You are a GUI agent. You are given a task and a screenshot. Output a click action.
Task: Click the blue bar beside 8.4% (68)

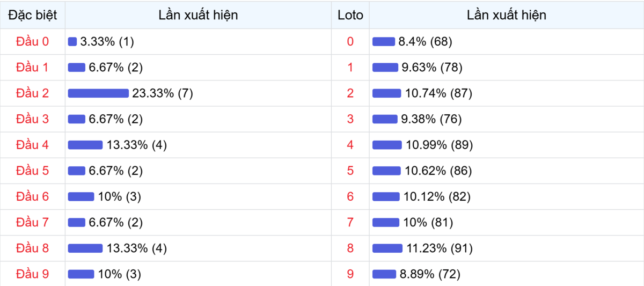(x=384, y=42)
